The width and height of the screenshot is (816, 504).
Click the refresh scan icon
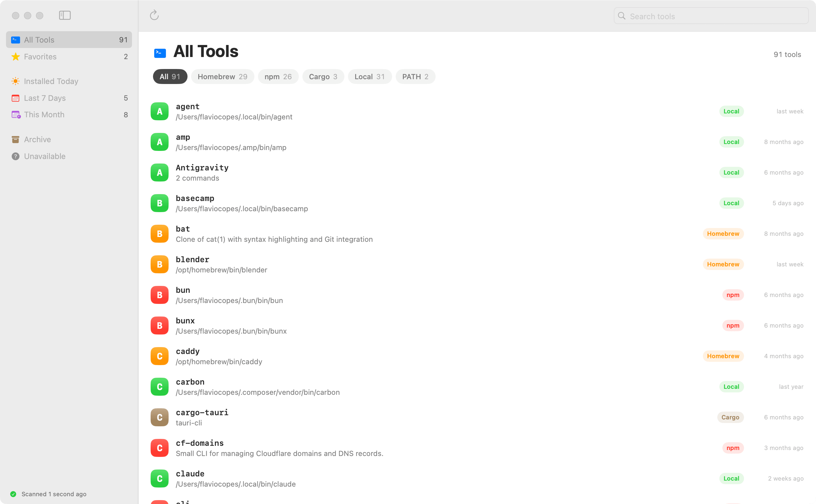154,15
